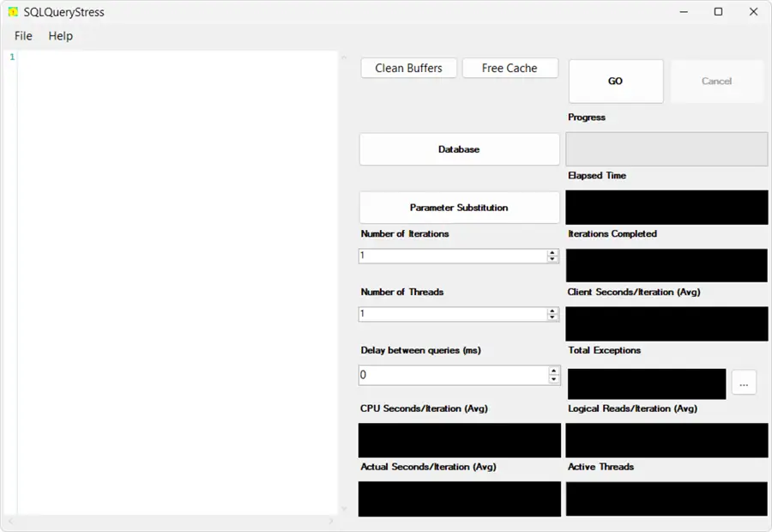Click the Actual Seconds/Iteration display box
The width and height of the screenshot is (772, 532).
coord(460,499)
